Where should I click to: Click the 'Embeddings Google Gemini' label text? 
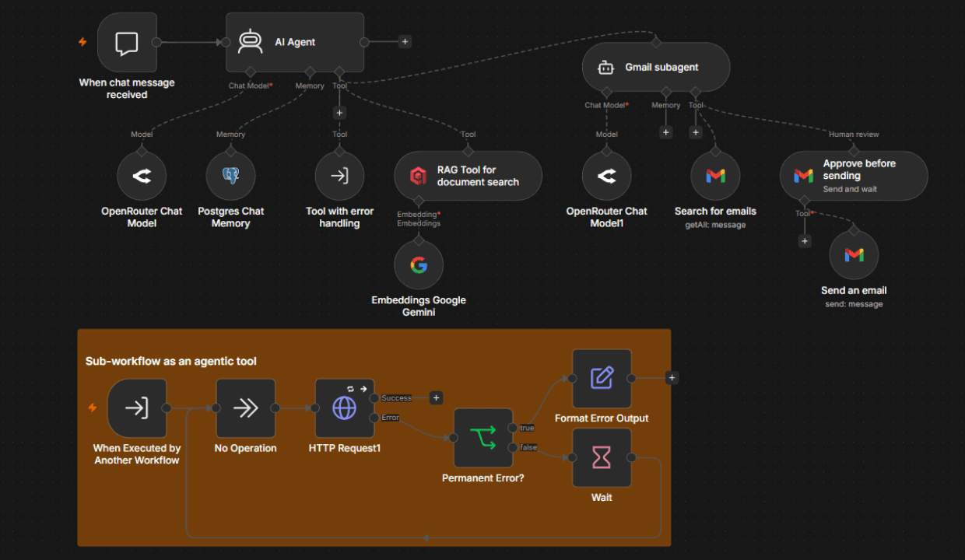pos(419,306)
